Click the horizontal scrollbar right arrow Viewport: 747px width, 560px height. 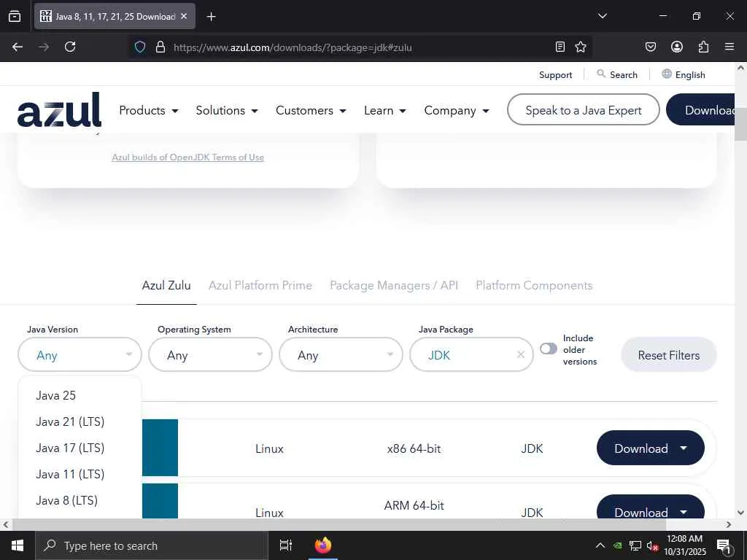(x=729, y=524)
